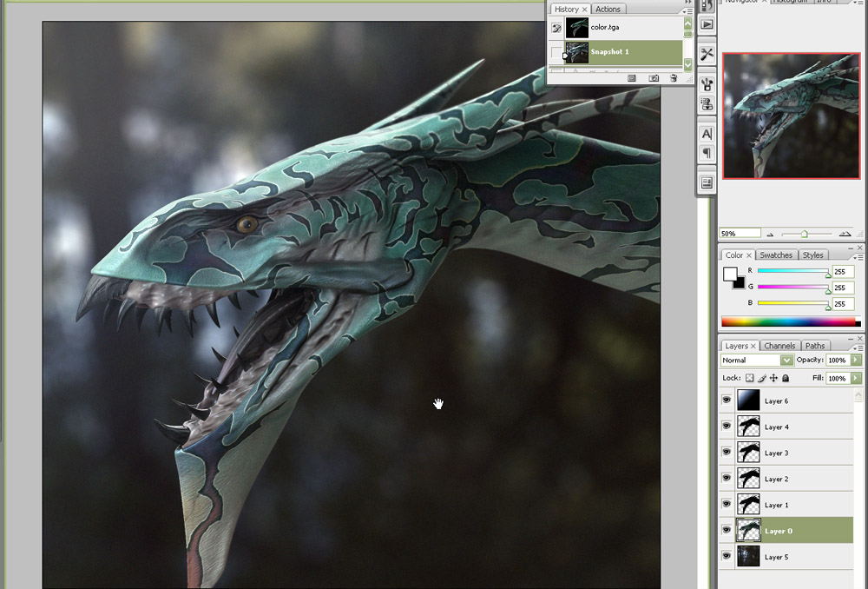Click the R color slider
The image size is (868, 589).
tap(792, 271)
